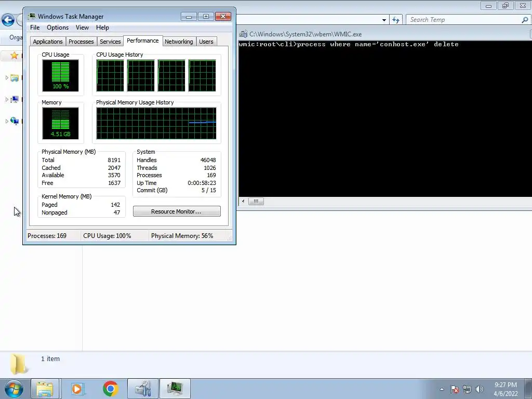Viewport: 532px width, 399px height.
Task: Open the volume speaker tray icon
Action: (479, 389)
